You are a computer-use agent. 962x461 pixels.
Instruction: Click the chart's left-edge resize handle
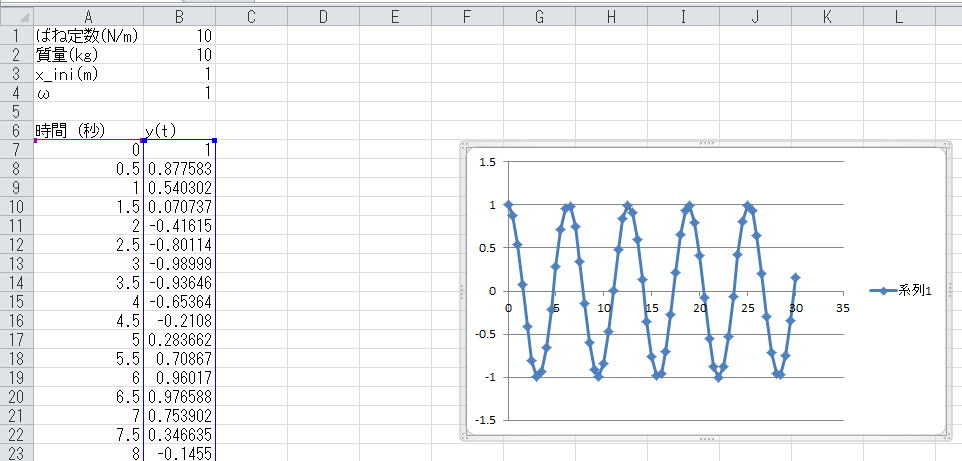462,291
